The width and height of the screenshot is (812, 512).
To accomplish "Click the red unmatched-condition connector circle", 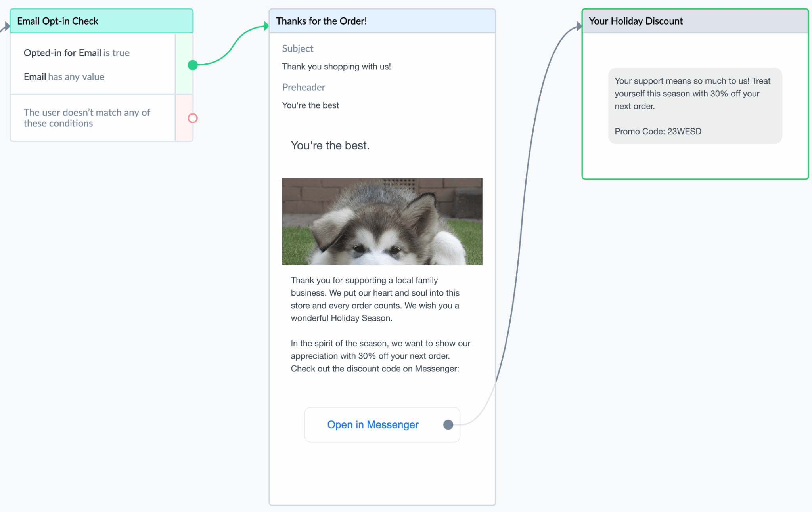I will (193, 118).
